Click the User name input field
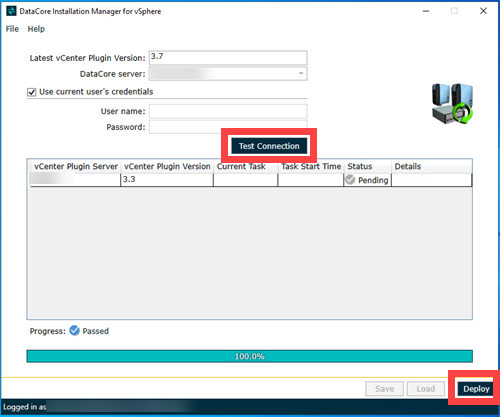 [228, 111]
